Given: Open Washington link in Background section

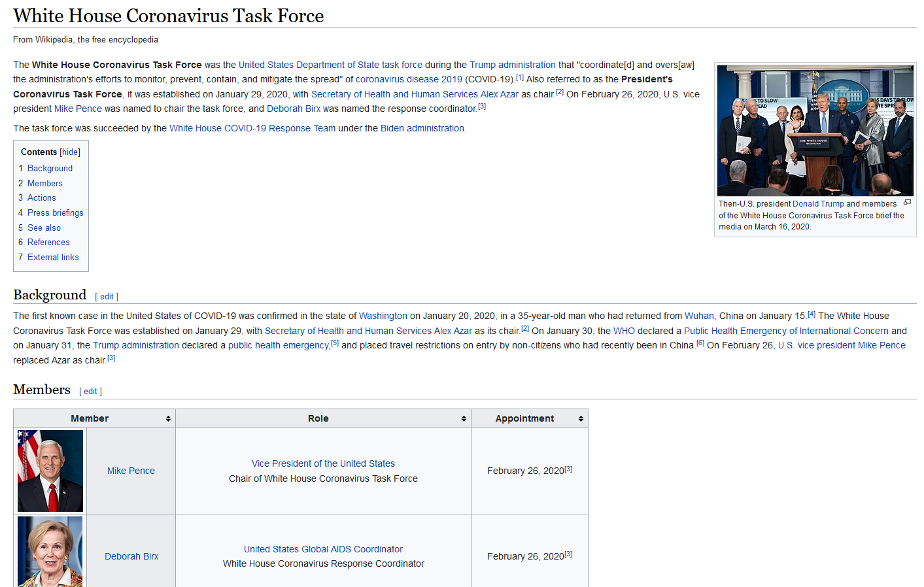Looking at the screenshot, I should pyautogui.click(x=383, y=316).
